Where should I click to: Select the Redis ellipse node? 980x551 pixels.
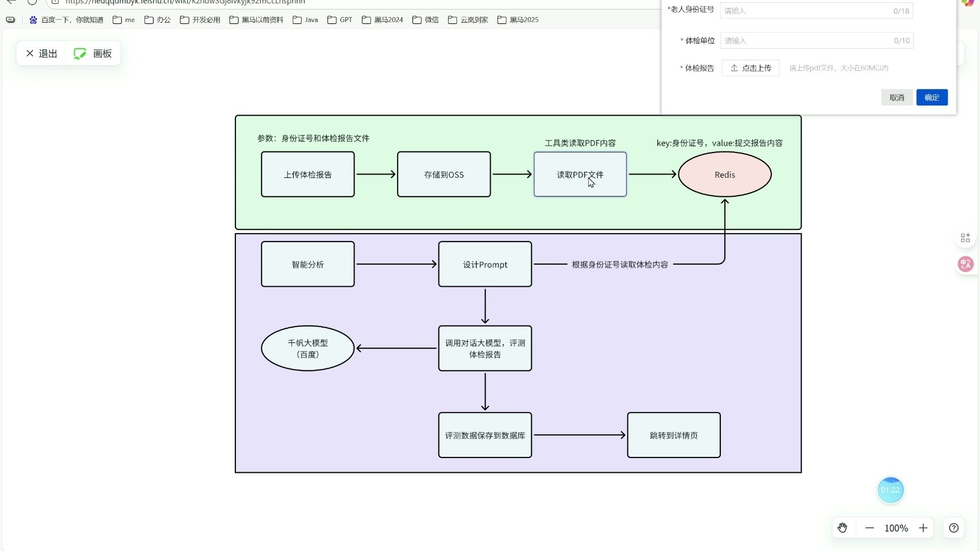coord(725,174)
